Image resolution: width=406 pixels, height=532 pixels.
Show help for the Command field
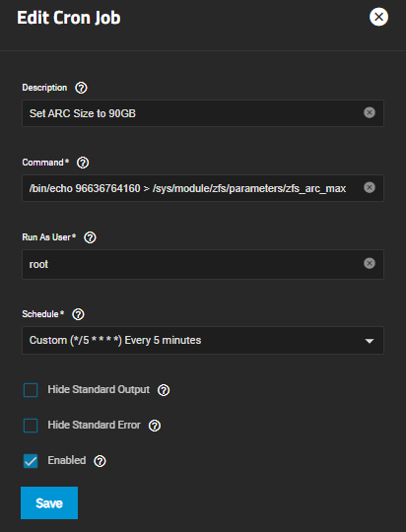point(83,163)
